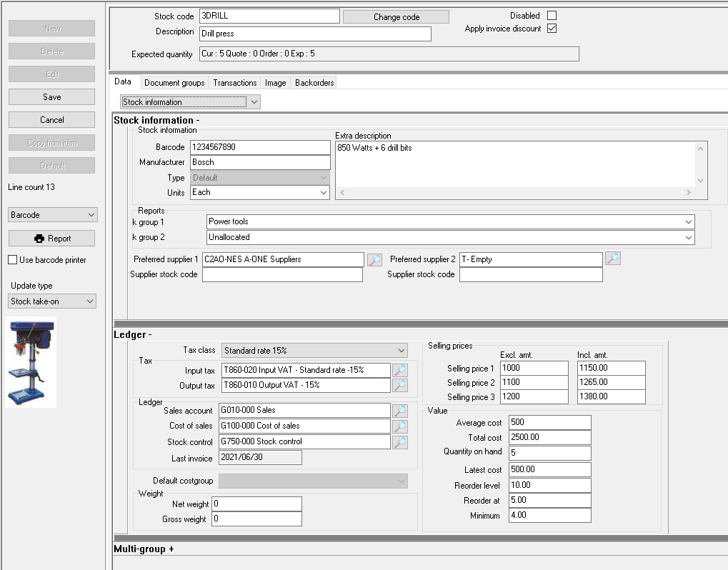Save the stock item record
Image resolution: width=728 pixels, height=570 pixels.
coord(51,96)
